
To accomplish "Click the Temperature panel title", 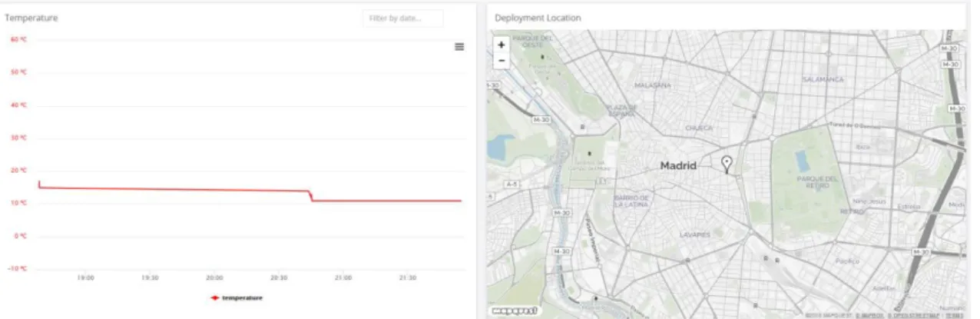I will click(31, 18).
